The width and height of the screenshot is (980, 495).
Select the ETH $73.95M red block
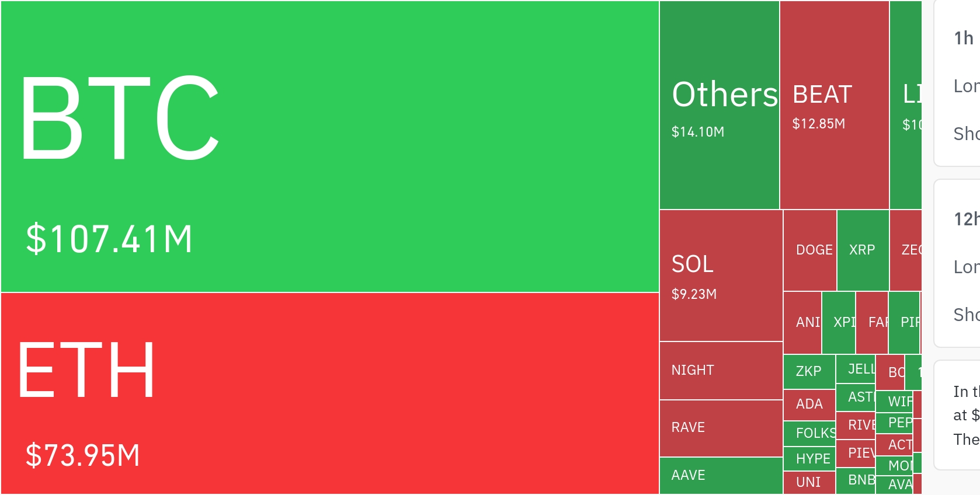[330, 393]
